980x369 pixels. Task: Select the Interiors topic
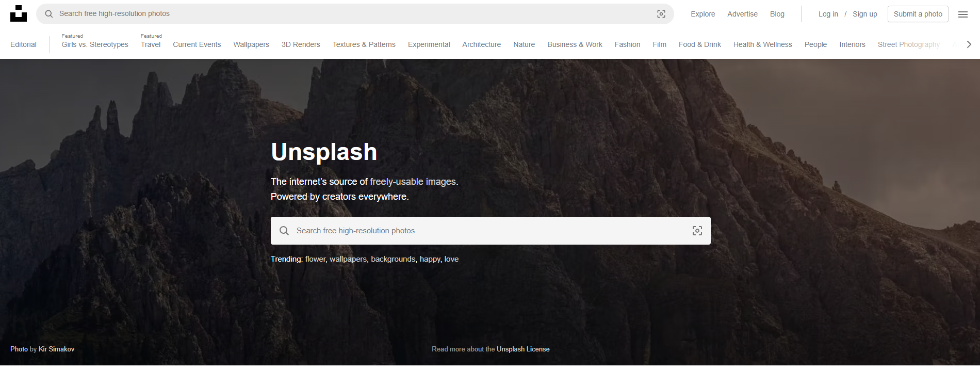point(852,44)
